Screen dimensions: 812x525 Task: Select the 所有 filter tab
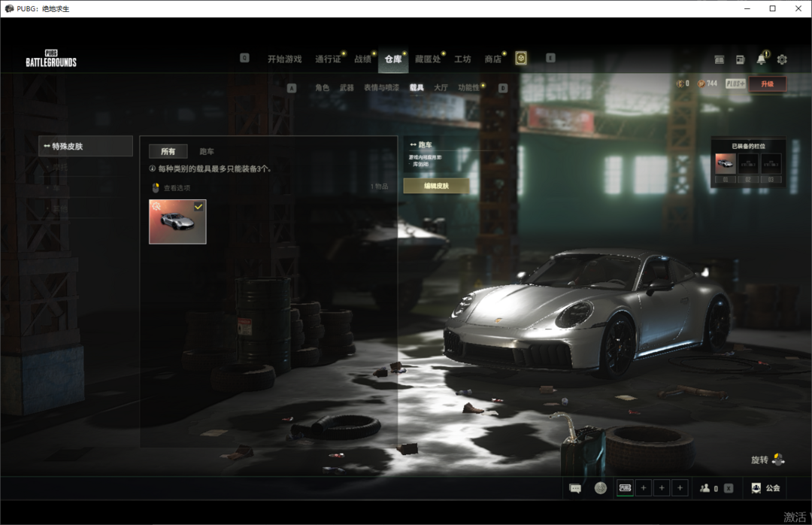tap(168, 151)
